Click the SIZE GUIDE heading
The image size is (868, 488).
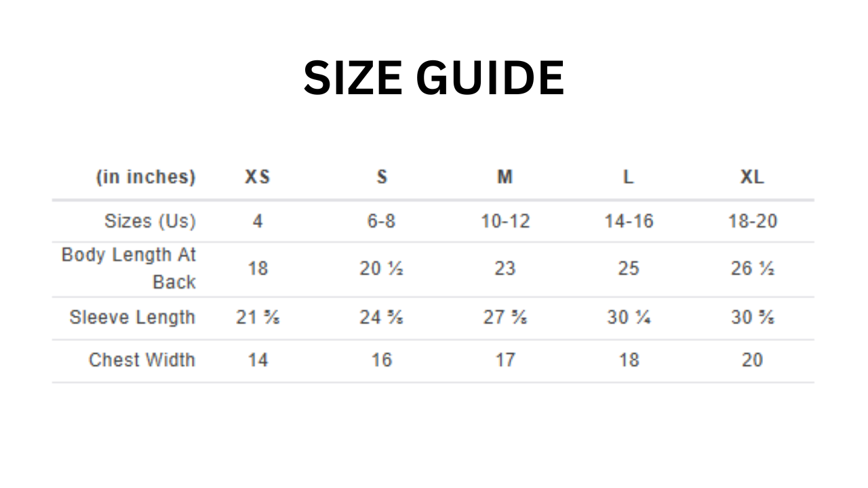tap(433, 78)
